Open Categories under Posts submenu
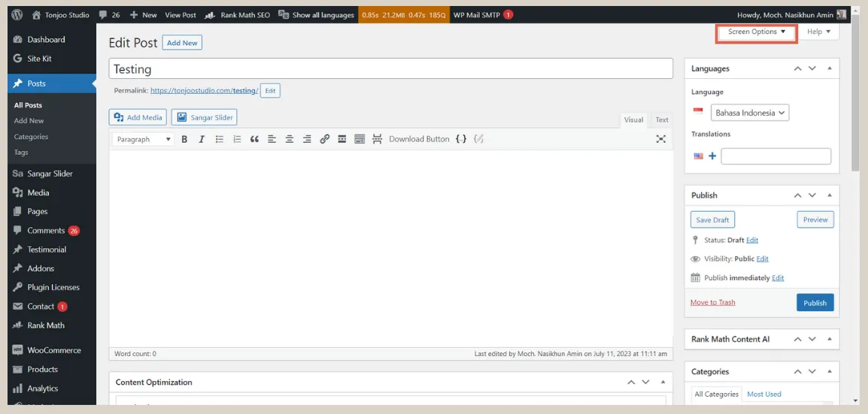Viewport: 868px width, 414px height. coord(31,137)
